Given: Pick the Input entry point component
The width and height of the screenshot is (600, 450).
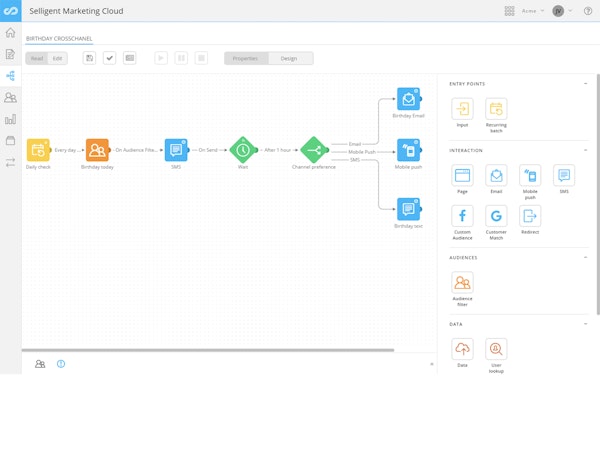Looking at the screenshot, I should pos(462,109).
